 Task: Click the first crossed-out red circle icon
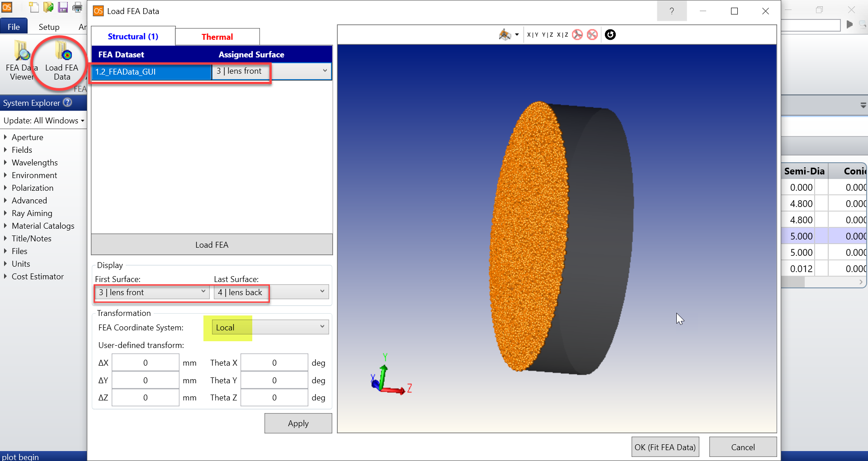point(577,35)
